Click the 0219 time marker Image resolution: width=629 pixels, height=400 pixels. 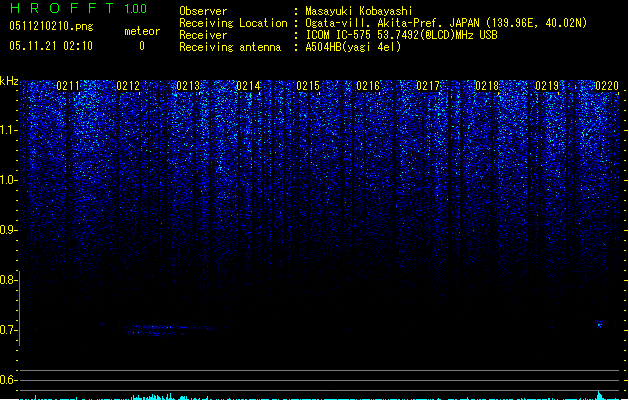tap(547, 86)
